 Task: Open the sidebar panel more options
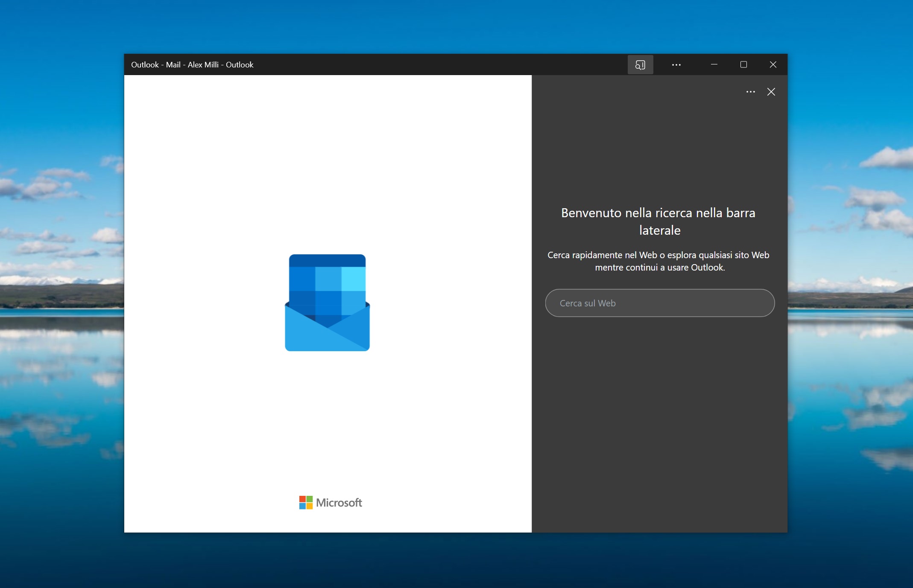click(751, 92)
